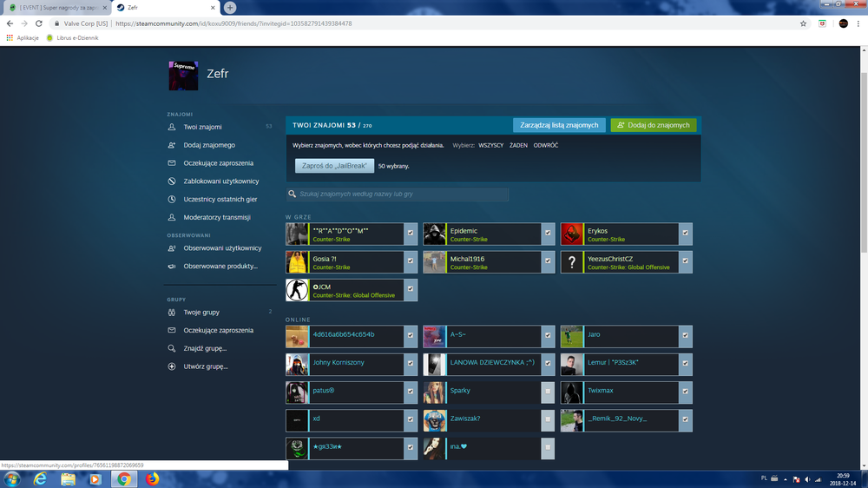This screenshot has width=868, height=488.
Task: Open Windows Media Player taskbar icon
Action: tap(95, 479)
